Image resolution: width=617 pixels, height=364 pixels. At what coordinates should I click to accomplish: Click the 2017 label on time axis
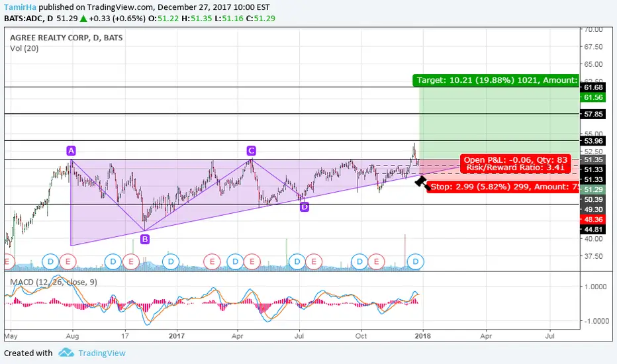pos(177,336)
